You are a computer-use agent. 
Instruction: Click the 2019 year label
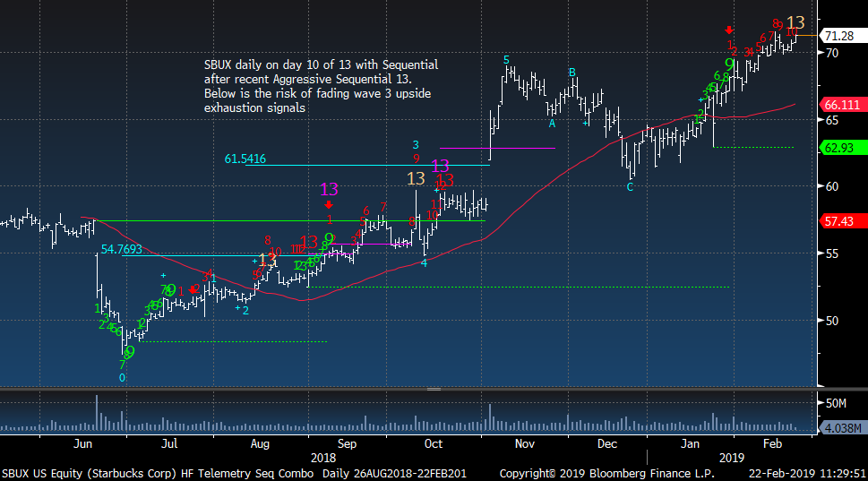coord(731,458)
